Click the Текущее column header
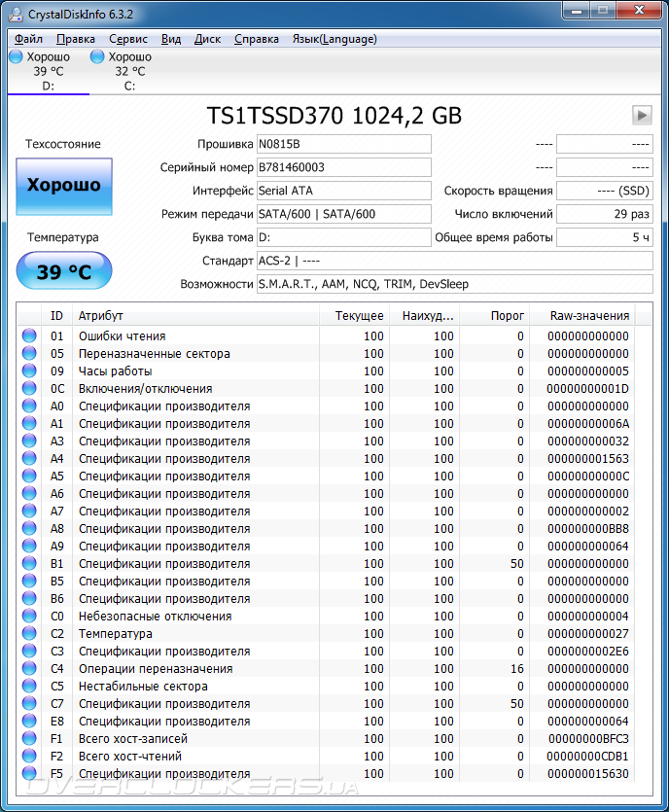Viewport: 669px width, 812px height. click(x=354, y=315)
